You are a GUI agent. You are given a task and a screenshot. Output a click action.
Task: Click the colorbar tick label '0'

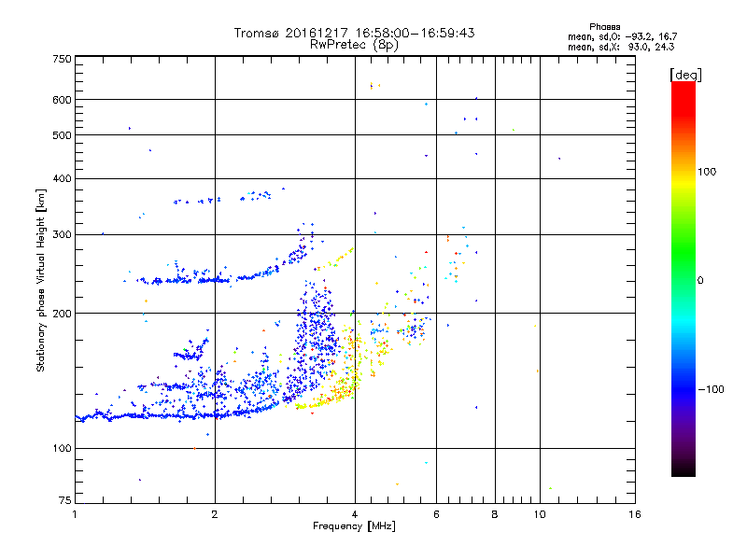tap(700, 281)
